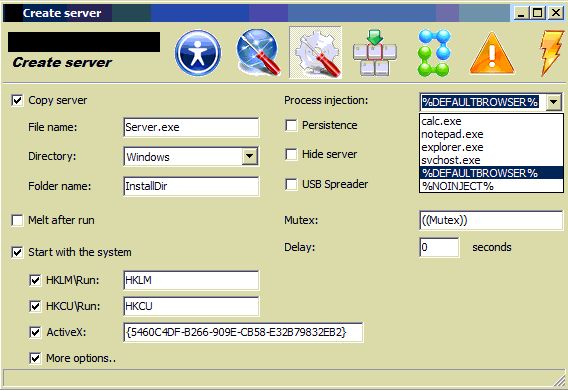Screen dimensions: 568x390
Task: Click the File name field containing Server.exe
Action: click(191, 127)
